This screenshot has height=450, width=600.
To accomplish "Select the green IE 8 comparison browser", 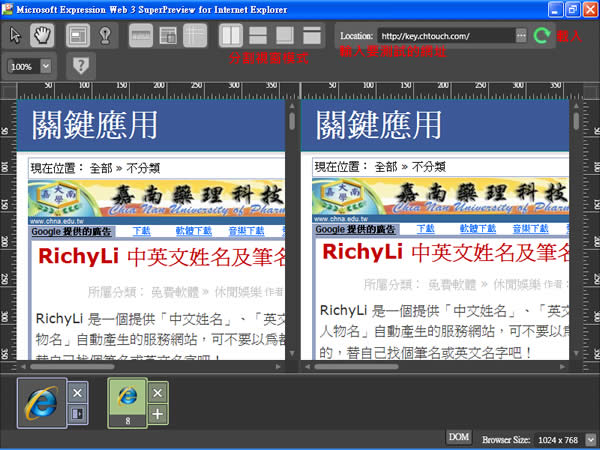I will [127, 403].
